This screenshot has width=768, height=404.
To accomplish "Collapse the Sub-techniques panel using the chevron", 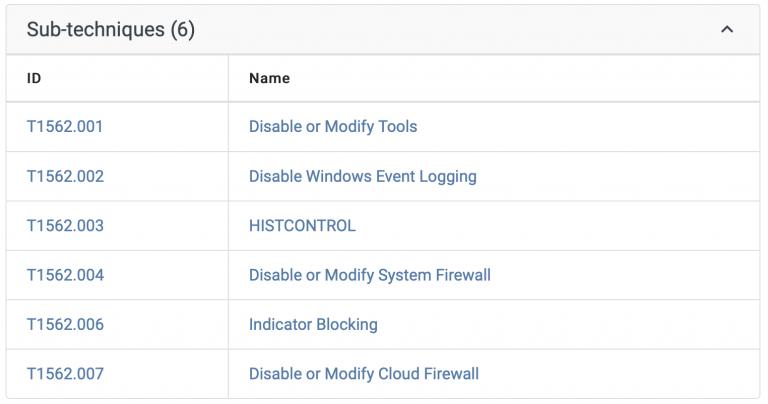I will pos(727,30).
